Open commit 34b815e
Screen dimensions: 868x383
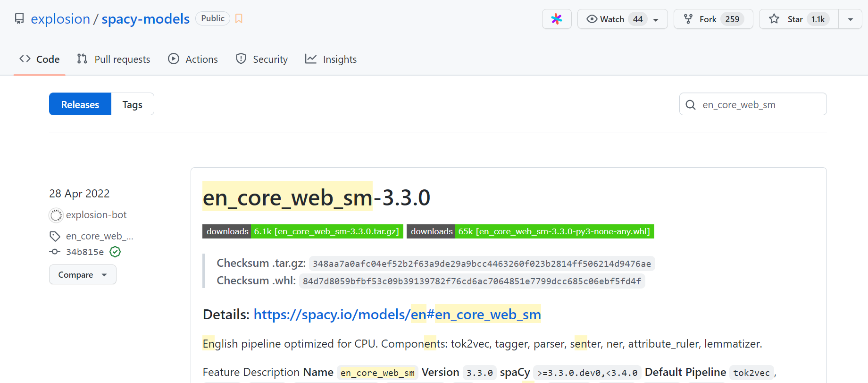pyautogui.click(x=85, y=252)
